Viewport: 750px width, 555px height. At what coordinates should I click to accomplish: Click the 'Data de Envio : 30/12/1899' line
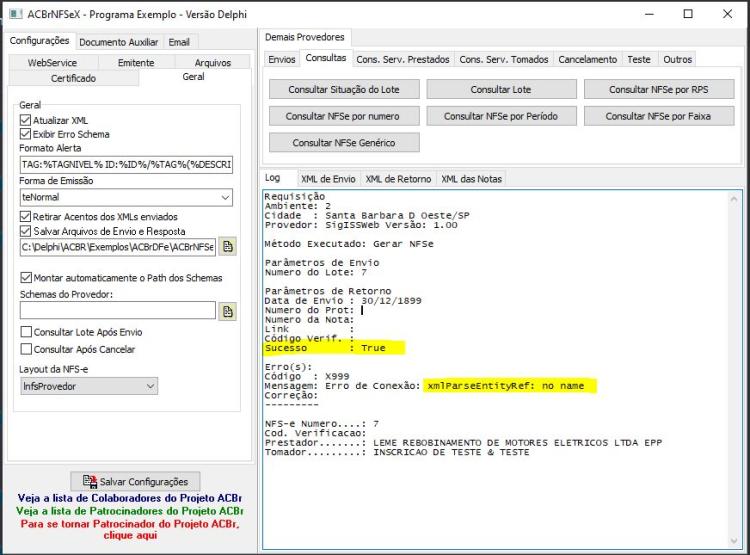(343, 301)
